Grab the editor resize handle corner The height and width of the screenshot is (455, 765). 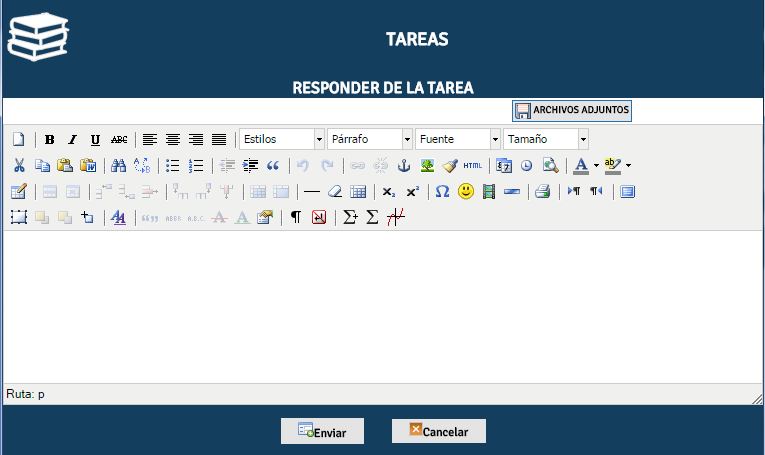[x=757, y=399]
